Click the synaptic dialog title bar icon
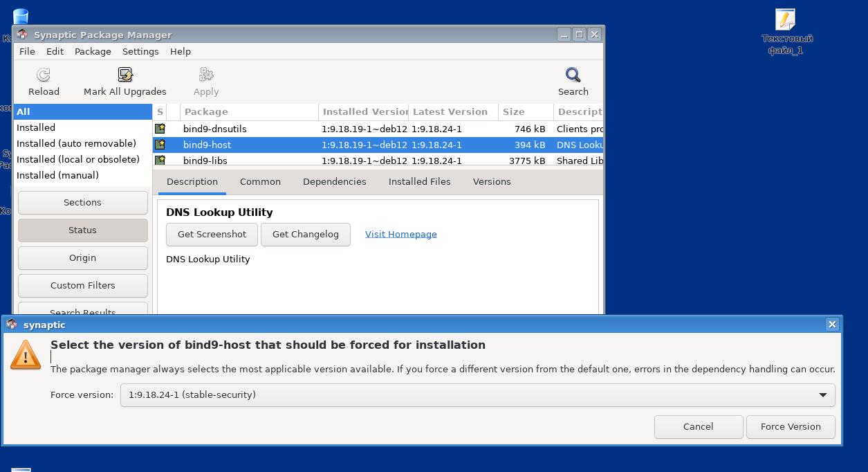 click(x=12, y=325)
